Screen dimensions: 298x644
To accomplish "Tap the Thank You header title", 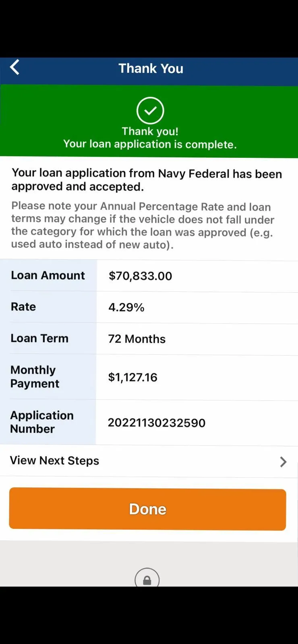I will (151, 68).
